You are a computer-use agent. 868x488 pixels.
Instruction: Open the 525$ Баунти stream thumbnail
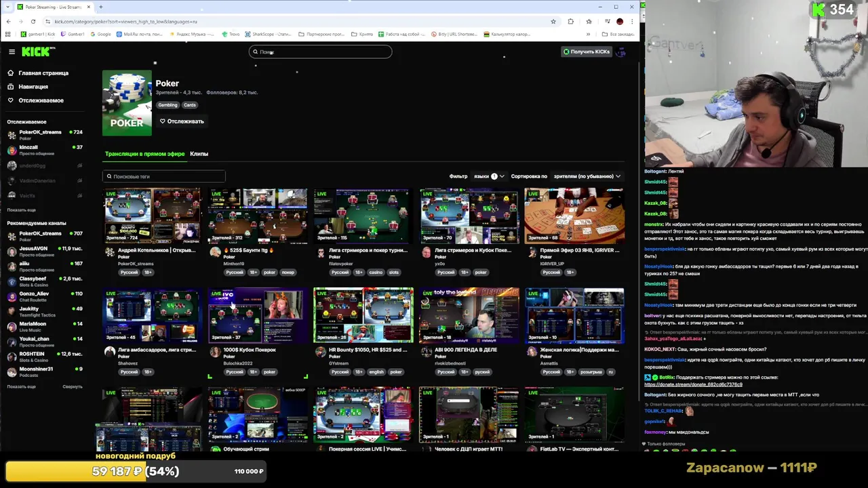(258, 216)
